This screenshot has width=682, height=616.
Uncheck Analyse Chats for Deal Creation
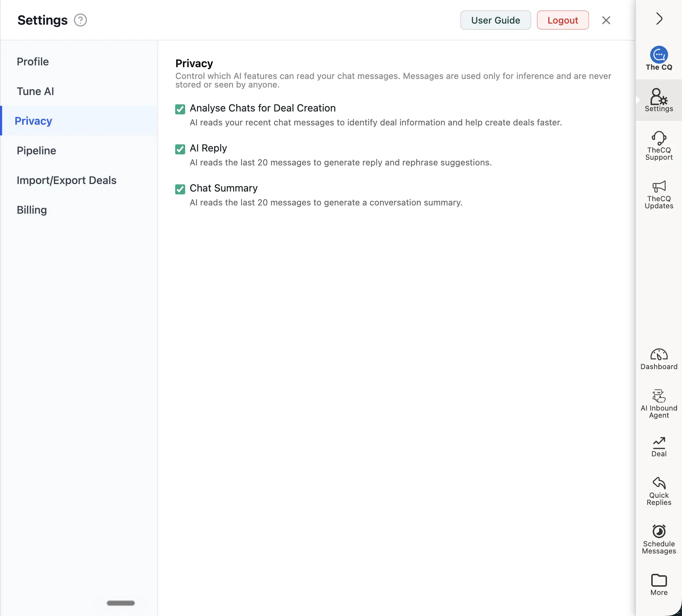[x=180, y=109]
